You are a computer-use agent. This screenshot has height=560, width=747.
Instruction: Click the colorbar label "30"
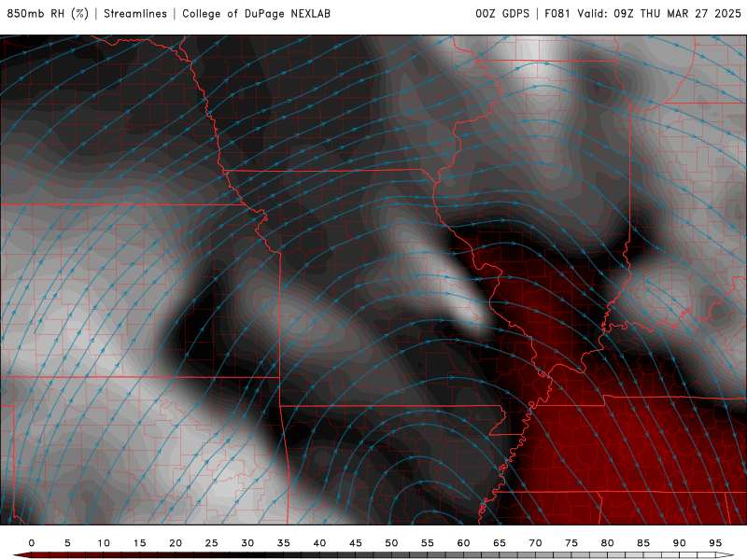(247, 543)
